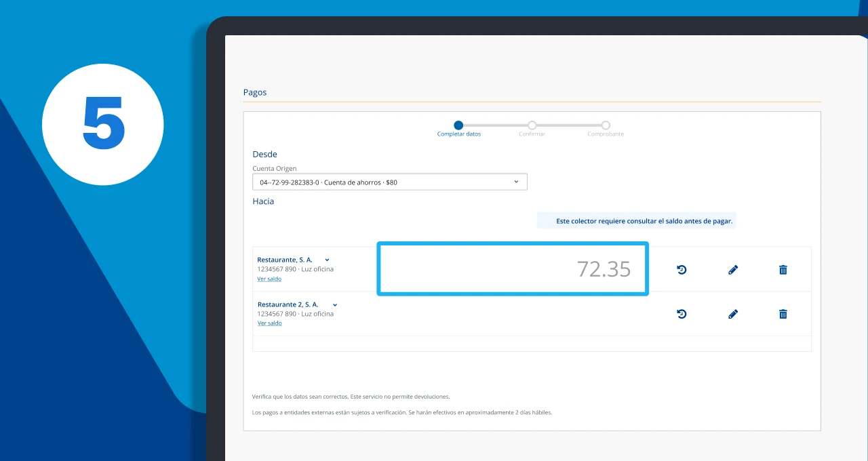The height and width of the screenshot is (461, 868).
Task: Select the Confirmar step circle
Action: [532, 125]
